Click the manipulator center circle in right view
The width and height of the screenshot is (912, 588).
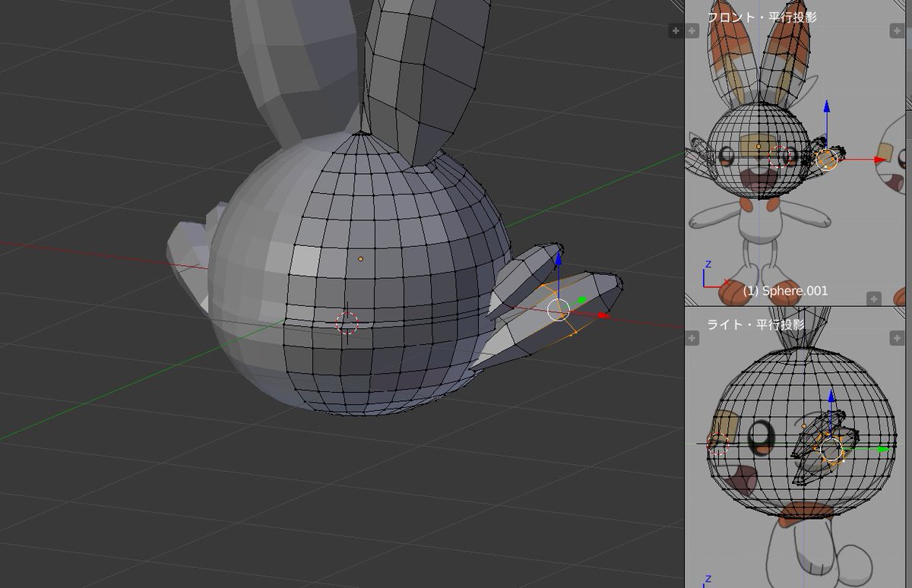pyautogui.click(x=832, y=449)
